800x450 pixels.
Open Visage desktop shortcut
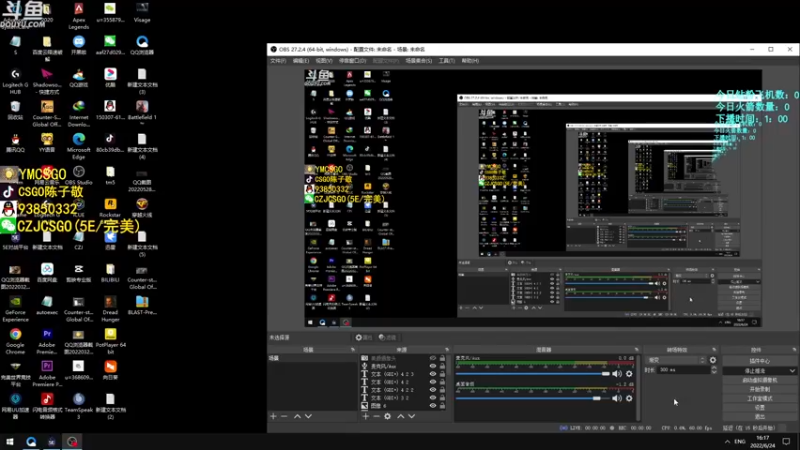(142, 13)
